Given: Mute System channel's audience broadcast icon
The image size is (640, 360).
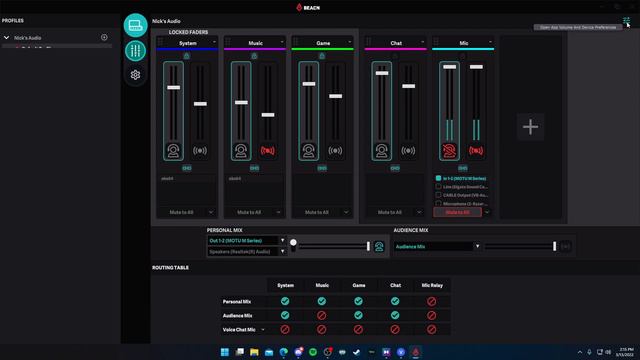Looking at the screenshot, I should (x=200, y=151).
